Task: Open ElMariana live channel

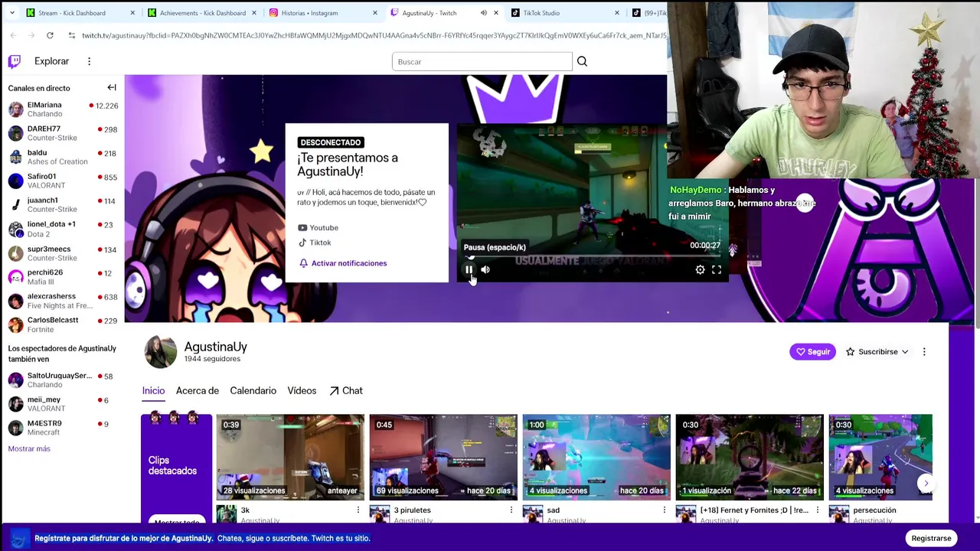Action: tap(63, 109)
